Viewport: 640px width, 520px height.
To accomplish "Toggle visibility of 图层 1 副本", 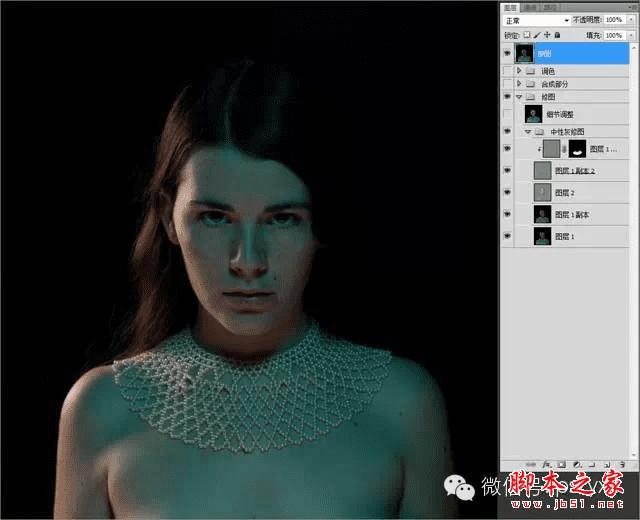I will (x=507, y=214).
